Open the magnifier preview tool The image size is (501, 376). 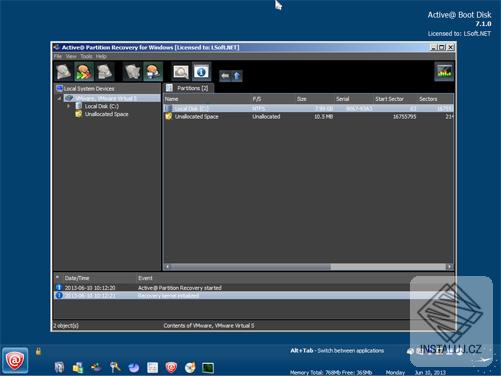pos(181,72)
